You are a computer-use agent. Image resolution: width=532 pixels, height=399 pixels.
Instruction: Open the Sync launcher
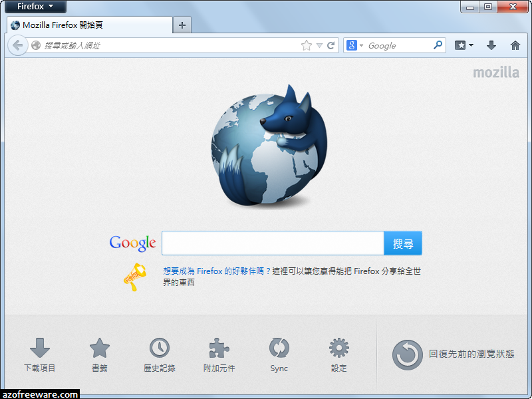click(279, 355)
